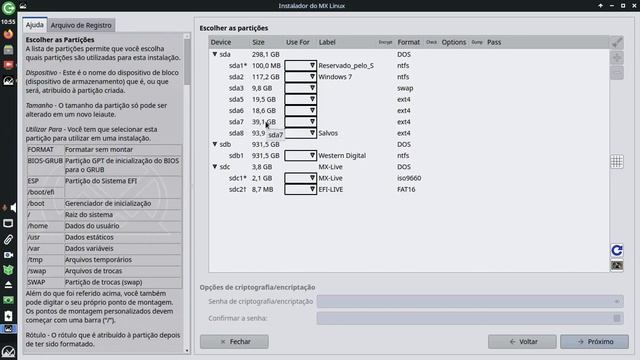This screenshot has height=360, width=640.
Task: Click the Pass column header
Action: [494, 42]
